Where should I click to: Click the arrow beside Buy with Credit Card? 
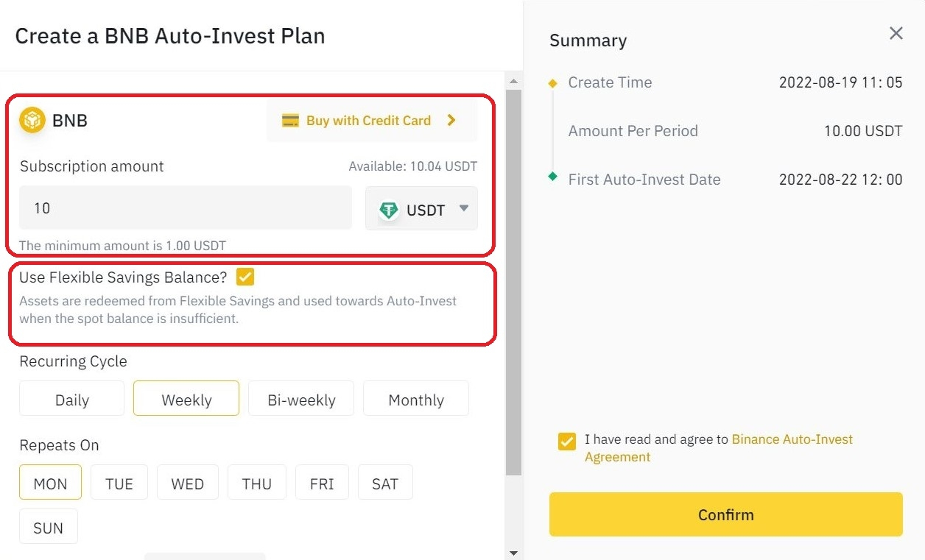coord(452,121)
